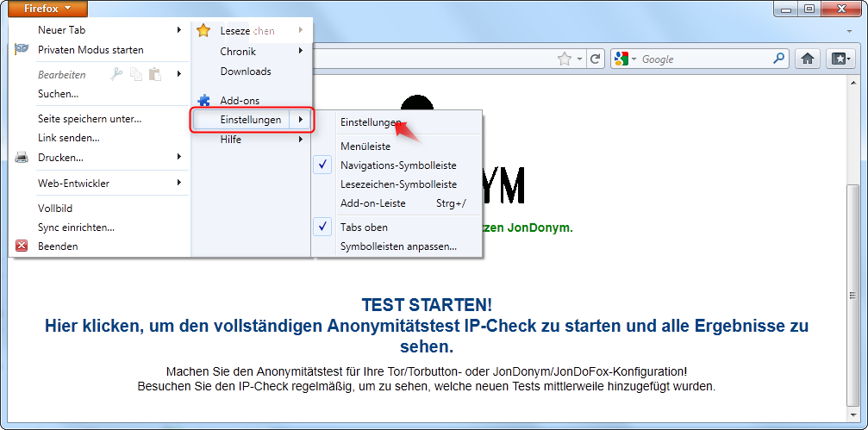The image size is (868, 430).
Task: Choose Sync einrichten...
Action: click(x=77, y=227)
